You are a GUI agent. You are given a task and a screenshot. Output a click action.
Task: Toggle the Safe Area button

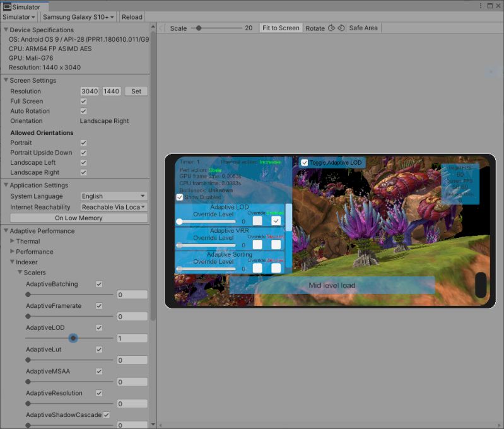pyautogui.click(x=363, y=28)
